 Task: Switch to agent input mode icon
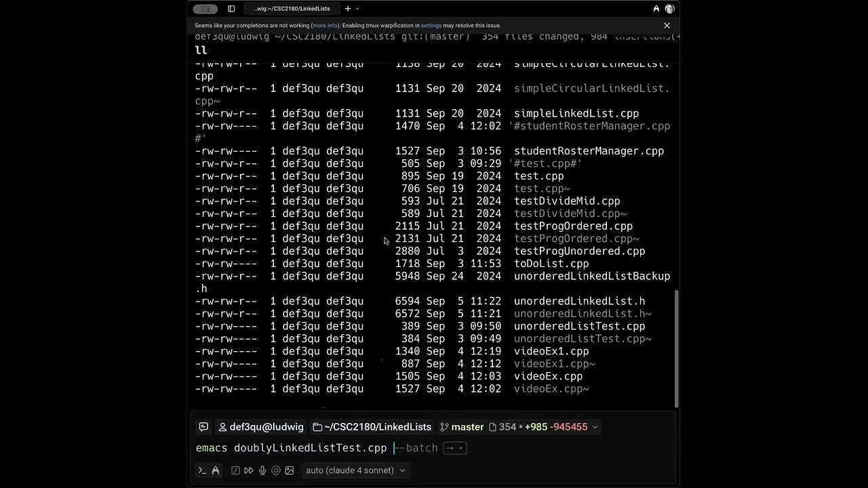tap(216, 470)
